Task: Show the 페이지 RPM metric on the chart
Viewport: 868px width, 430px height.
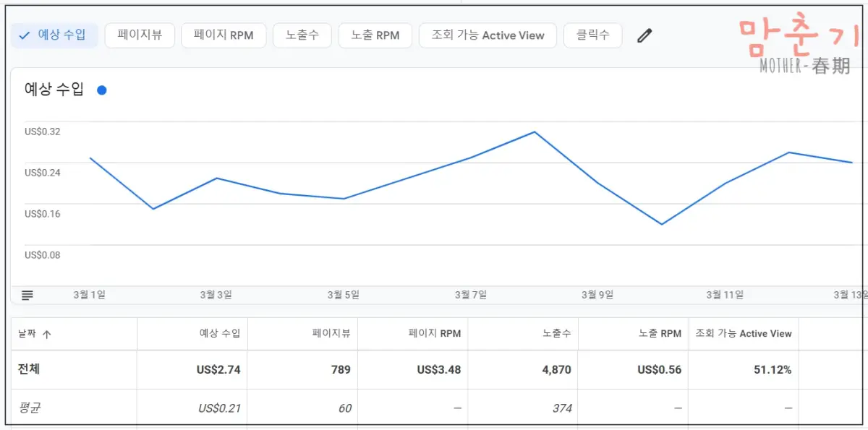Action: [224, 34]
